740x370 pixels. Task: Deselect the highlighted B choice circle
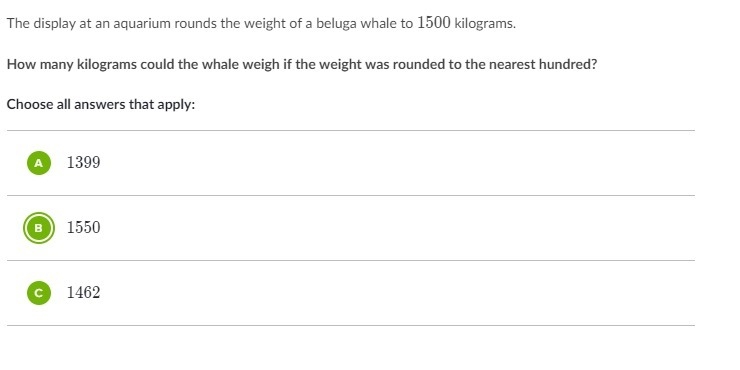pos(39,228)
